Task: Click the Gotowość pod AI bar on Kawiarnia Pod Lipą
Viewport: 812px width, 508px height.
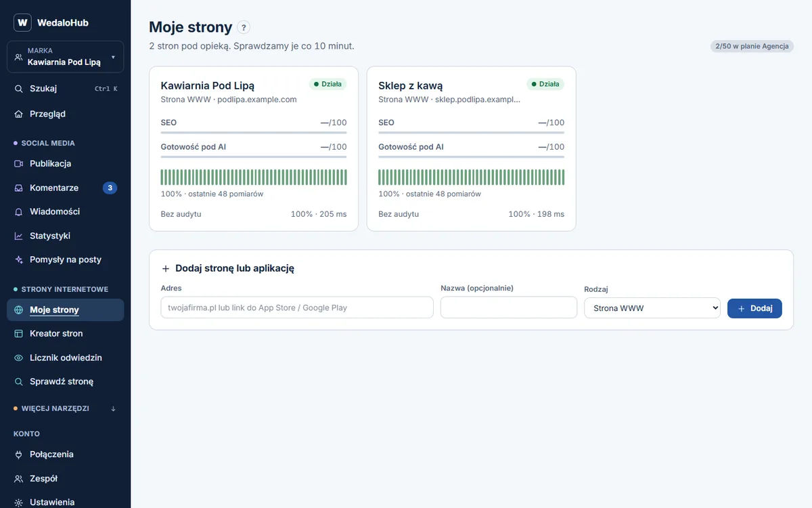Action: coord(254,157)
